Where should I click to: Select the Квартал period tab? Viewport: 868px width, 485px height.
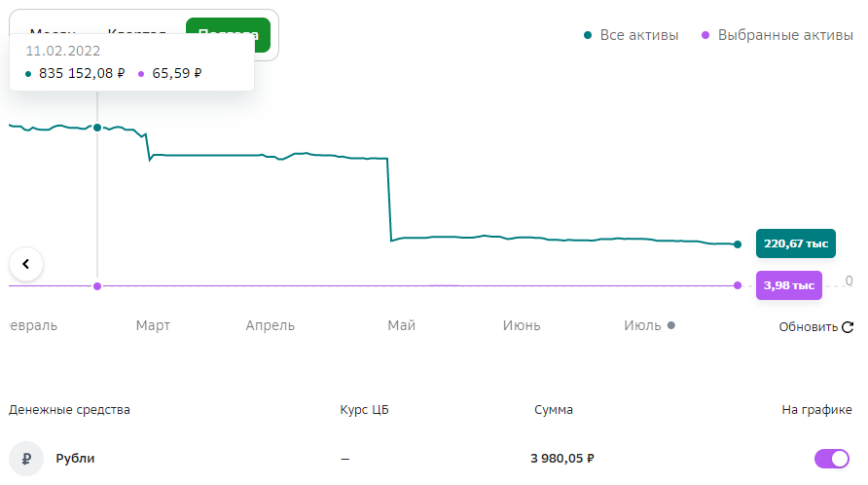pyautogui.click(x=137, y=31)
